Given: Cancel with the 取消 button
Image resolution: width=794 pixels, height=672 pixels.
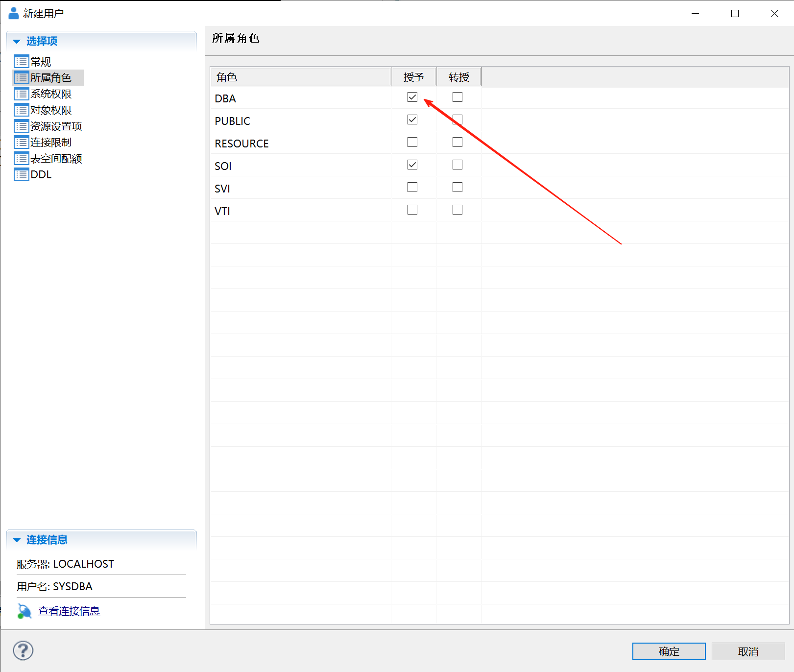Looking at the screenshot, I should click(x=748, y=651).
